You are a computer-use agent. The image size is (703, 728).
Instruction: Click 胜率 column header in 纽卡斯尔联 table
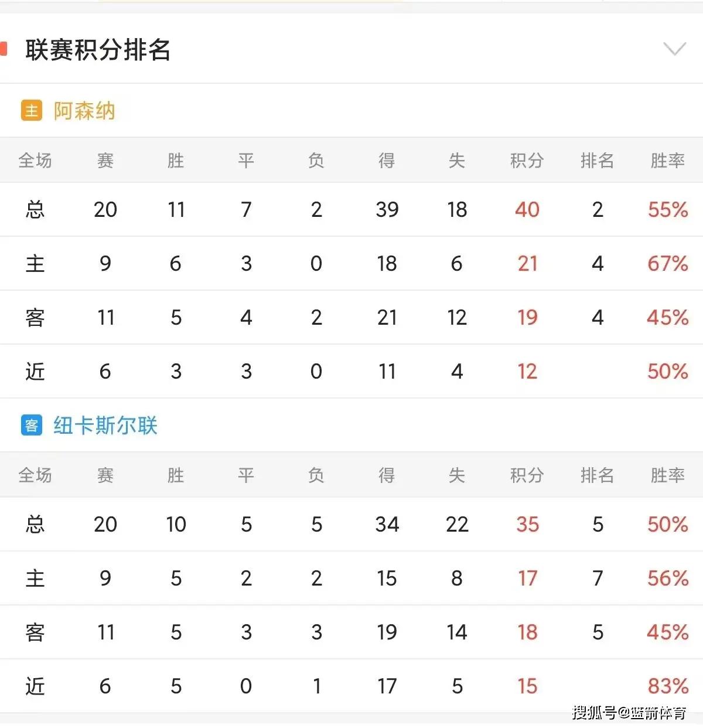click(667, 475)
